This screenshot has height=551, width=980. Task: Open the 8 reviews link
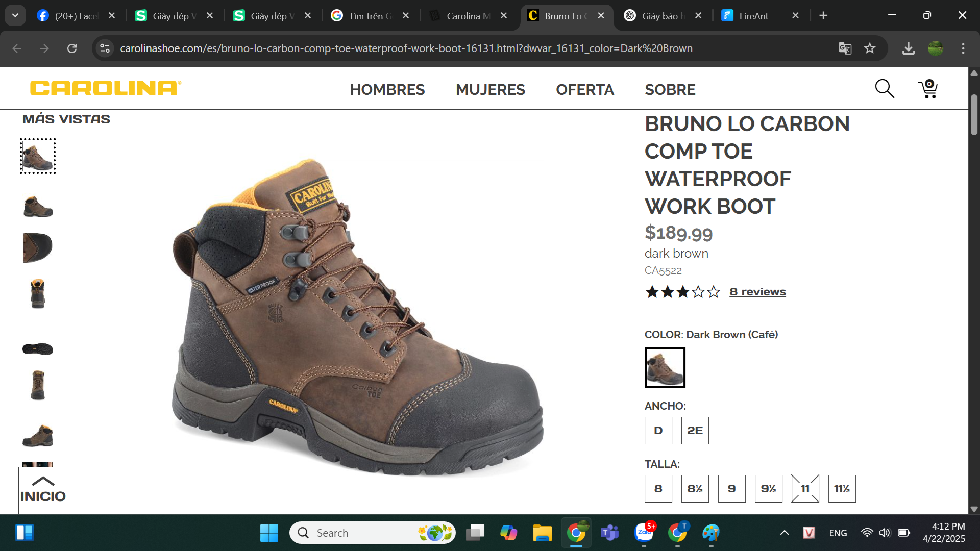click(x=757, y=292)
